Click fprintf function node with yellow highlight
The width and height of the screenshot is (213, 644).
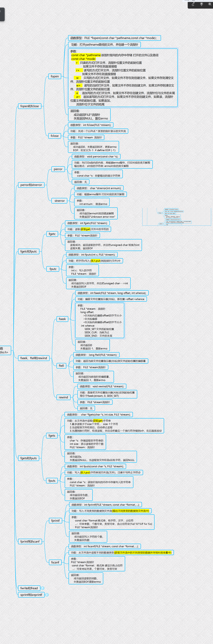pyautogui.click(x=110, y=511)
